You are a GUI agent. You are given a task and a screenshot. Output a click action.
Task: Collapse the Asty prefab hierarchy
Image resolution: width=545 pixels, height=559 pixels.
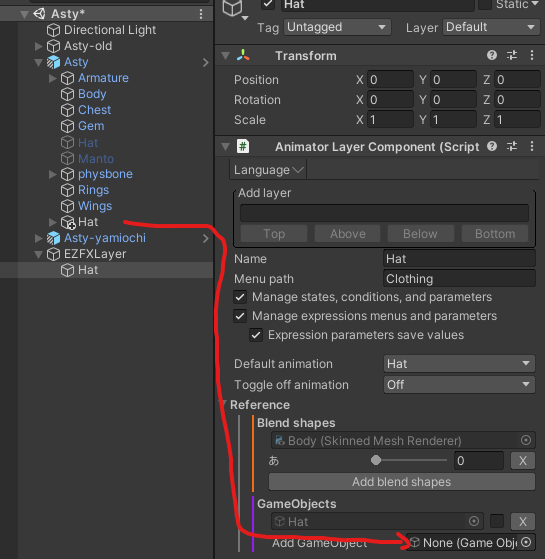[x=38, y=62]
